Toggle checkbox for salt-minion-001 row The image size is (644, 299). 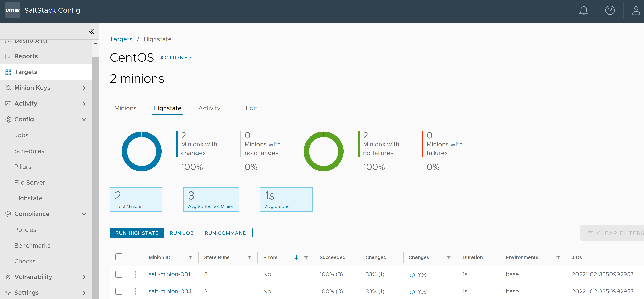[x=119, y=274]
